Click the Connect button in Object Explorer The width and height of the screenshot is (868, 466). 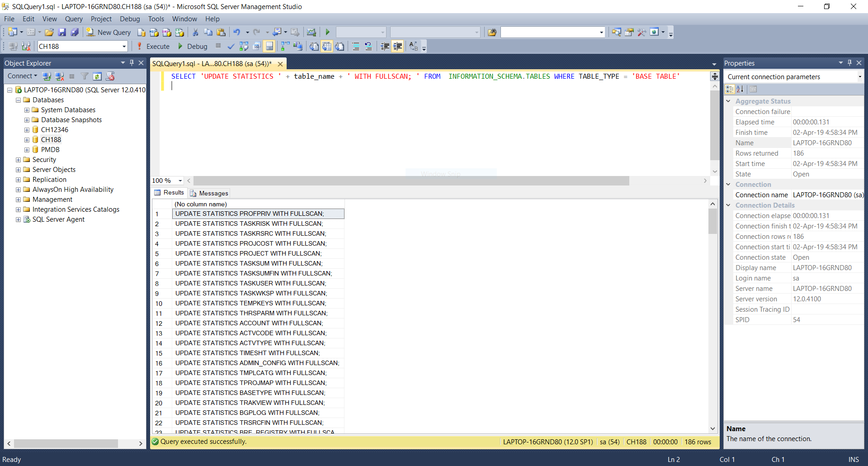tap(21, 76)
